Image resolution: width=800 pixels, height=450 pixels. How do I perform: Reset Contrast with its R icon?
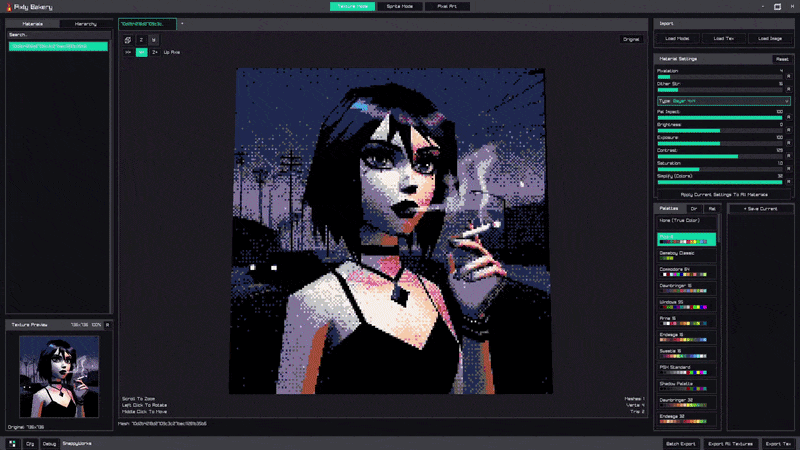788,155
